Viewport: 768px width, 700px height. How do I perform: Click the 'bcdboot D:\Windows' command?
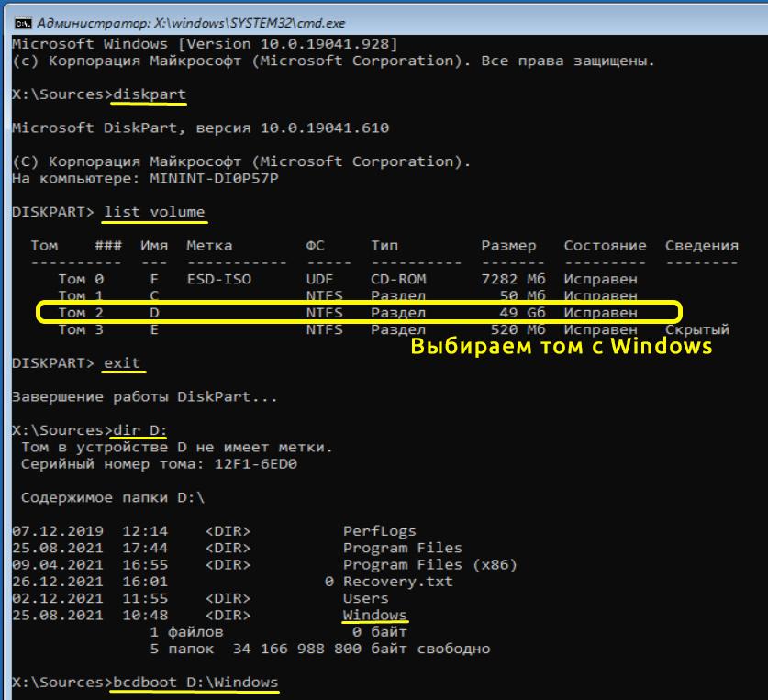[195, 683]
